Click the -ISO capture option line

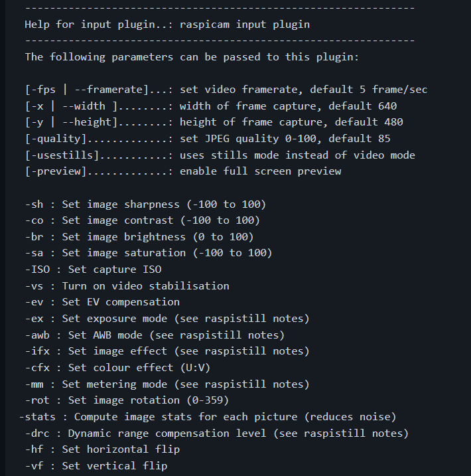93,270
